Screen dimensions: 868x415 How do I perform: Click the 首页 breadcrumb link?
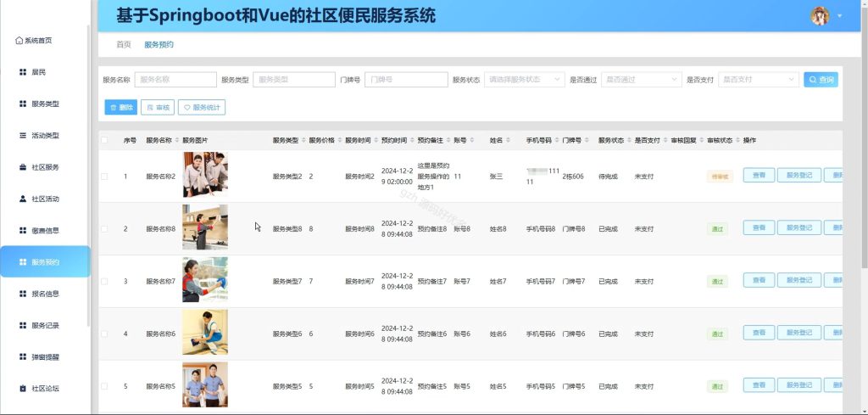(124, 44)
